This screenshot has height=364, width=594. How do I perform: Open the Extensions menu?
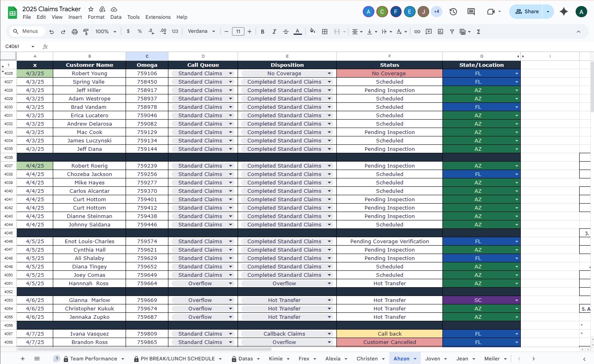point(158,17)
